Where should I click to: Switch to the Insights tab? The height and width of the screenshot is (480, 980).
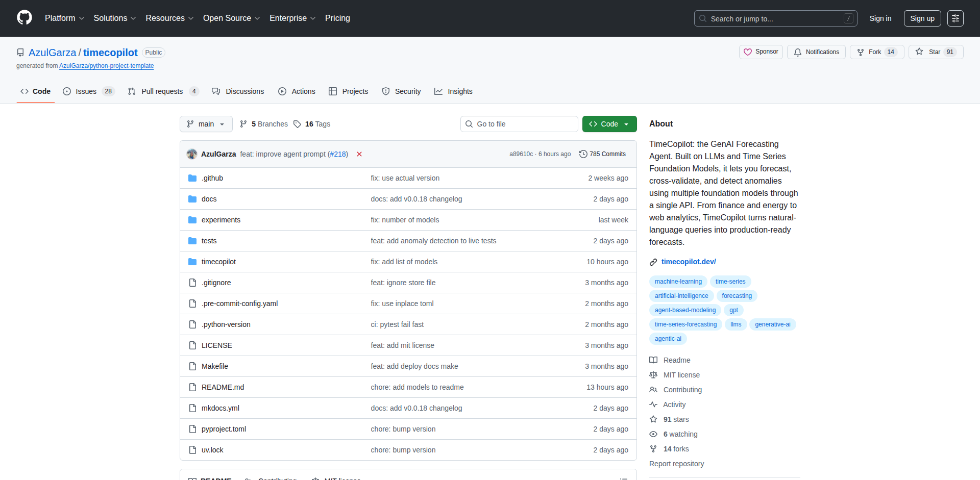pos(453,91)
